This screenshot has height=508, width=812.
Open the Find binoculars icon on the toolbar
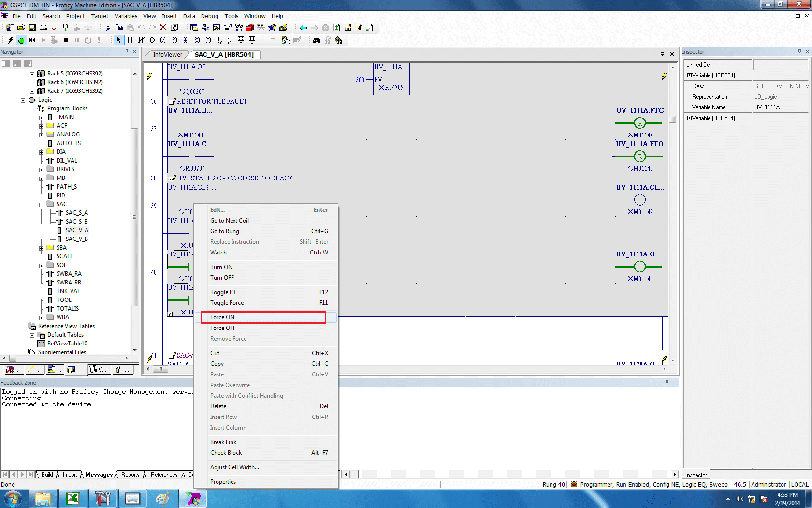coord(317,40)
